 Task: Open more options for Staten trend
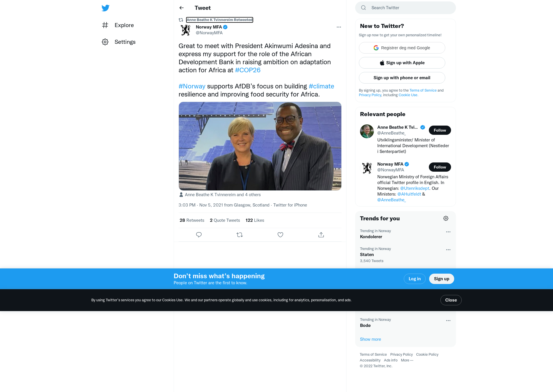[x=448, y=250]
